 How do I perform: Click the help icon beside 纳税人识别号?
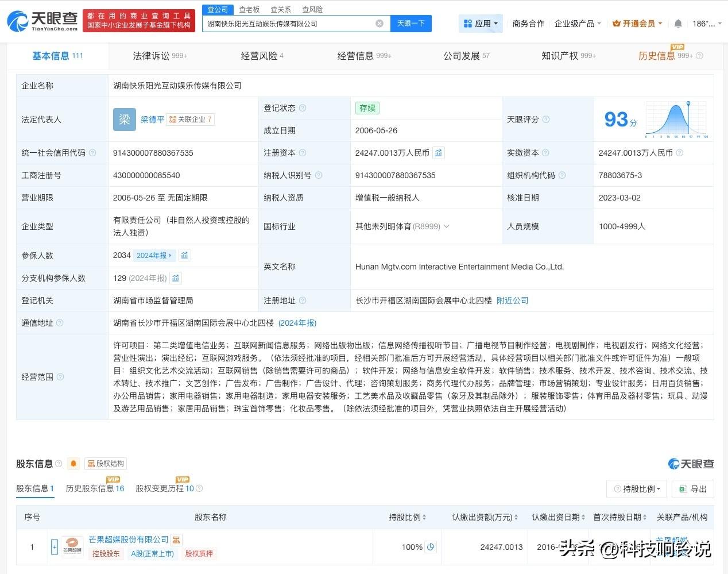pos(319,175)
